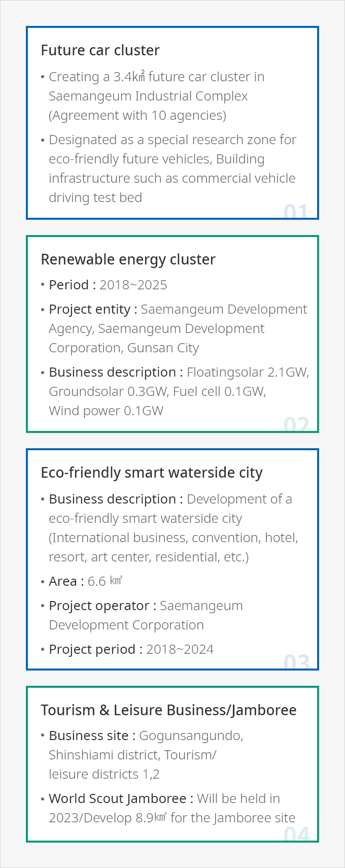Click the faded 04 card number
This screenshot has height=868, width=345.
point(296,833)
